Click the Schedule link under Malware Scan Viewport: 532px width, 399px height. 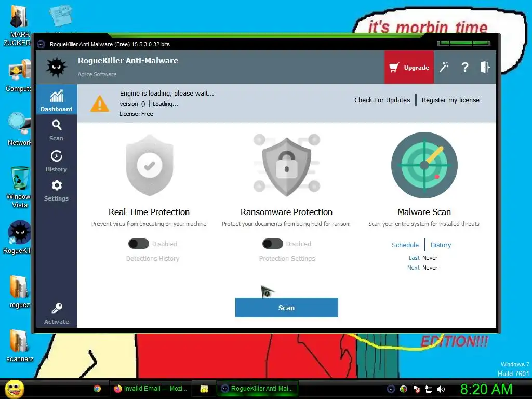405,245
